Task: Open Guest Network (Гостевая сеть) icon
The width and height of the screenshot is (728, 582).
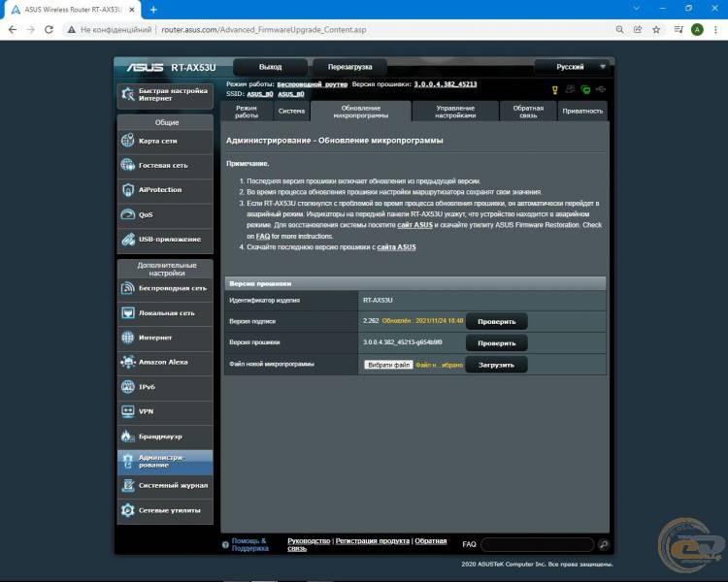Action: (x=128, y=165)
